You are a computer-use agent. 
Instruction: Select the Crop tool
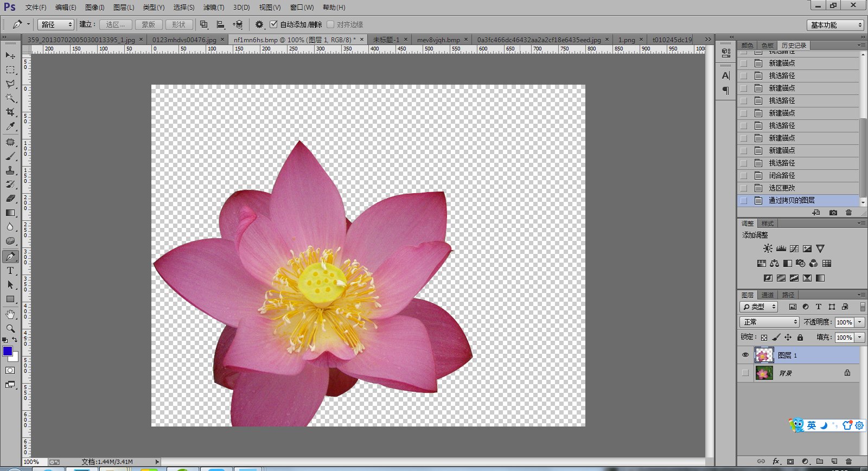coord(10,112)
